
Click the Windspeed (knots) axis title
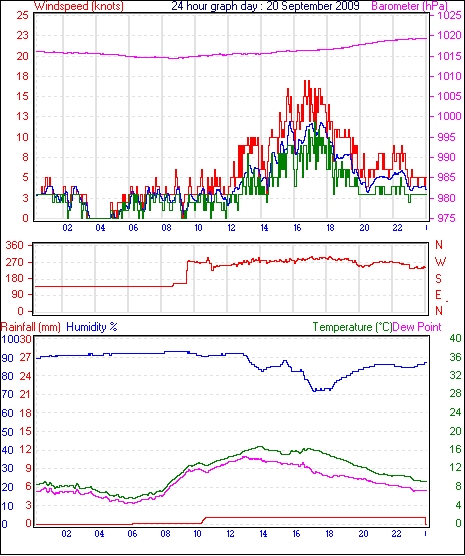pos(79,6)
